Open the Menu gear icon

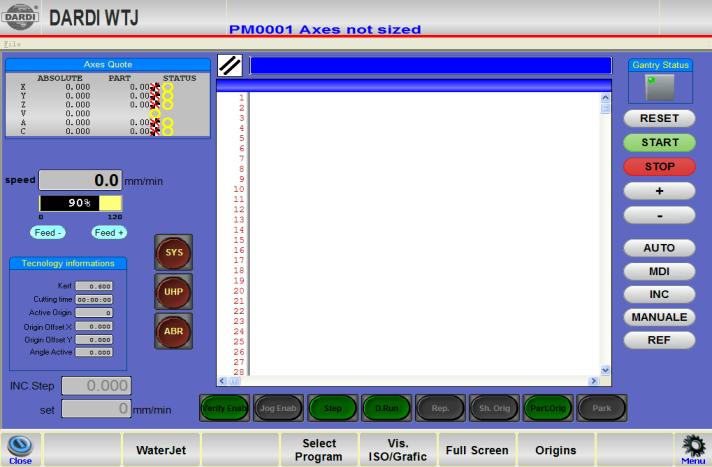pos(693,449)
